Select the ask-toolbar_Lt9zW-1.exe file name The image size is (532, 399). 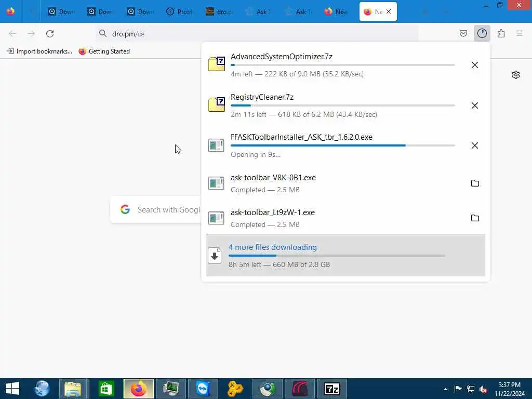[x=272, y=212]
